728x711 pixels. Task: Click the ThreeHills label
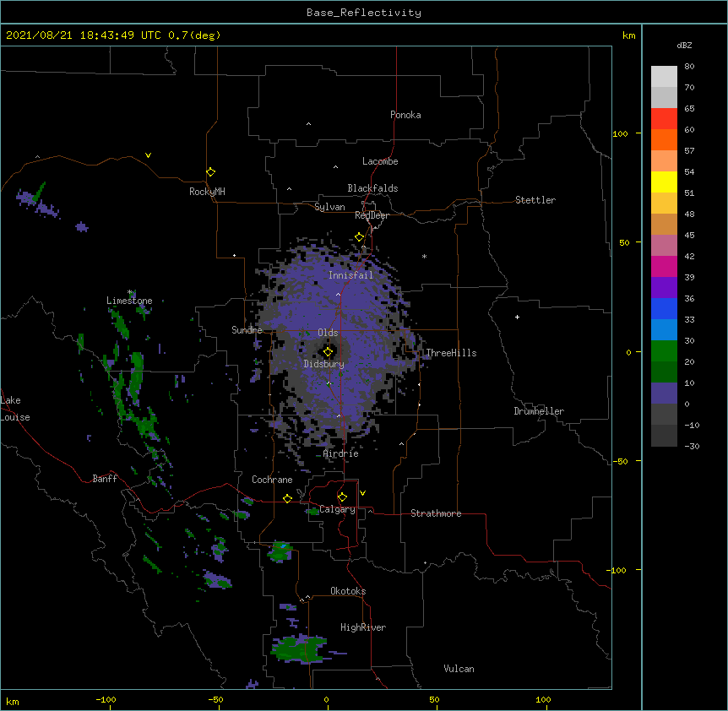click(451, 353)
